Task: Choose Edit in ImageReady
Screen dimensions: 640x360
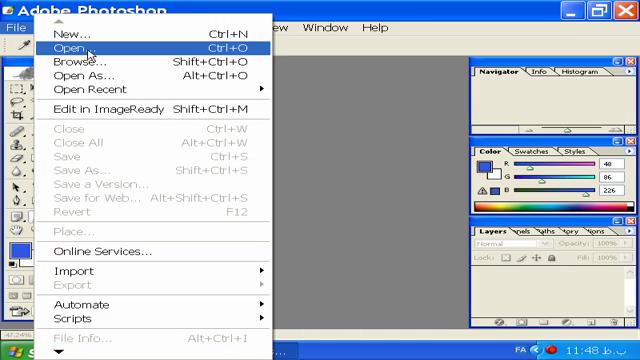Action: pyautogui.click(x=153, y=109)
